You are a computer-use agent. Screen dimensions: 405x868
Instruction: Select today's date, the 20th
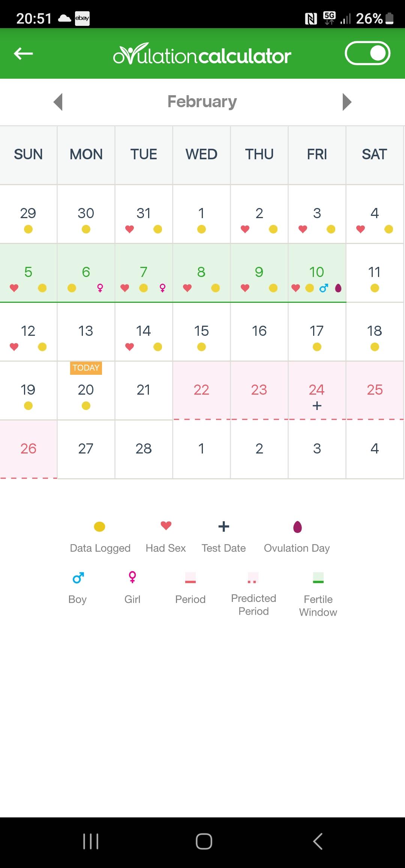coord(86,390)
